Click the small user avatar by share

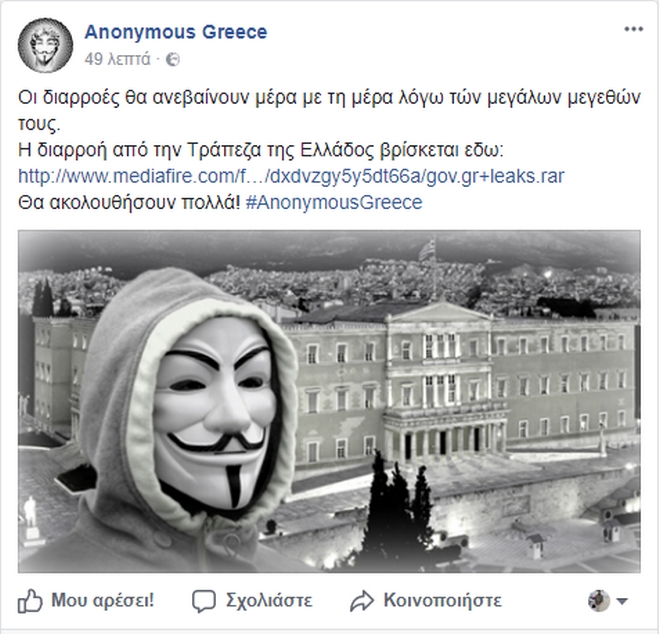(x=599, y=600)
